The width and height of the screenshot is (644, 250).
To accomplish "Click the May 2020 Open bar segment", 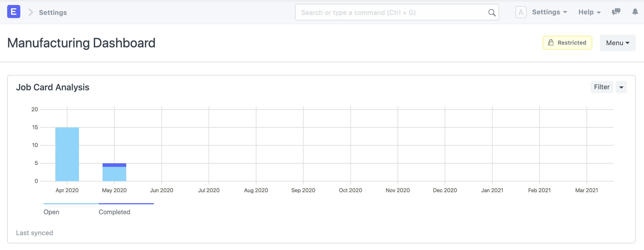I will (114, 174).
